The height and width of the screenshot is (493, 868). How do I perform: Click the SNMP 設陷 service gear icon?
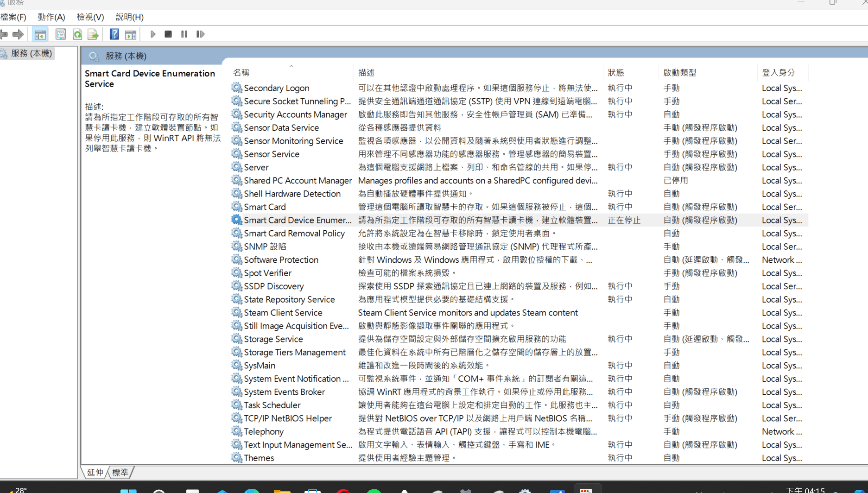tap(237, 246)
